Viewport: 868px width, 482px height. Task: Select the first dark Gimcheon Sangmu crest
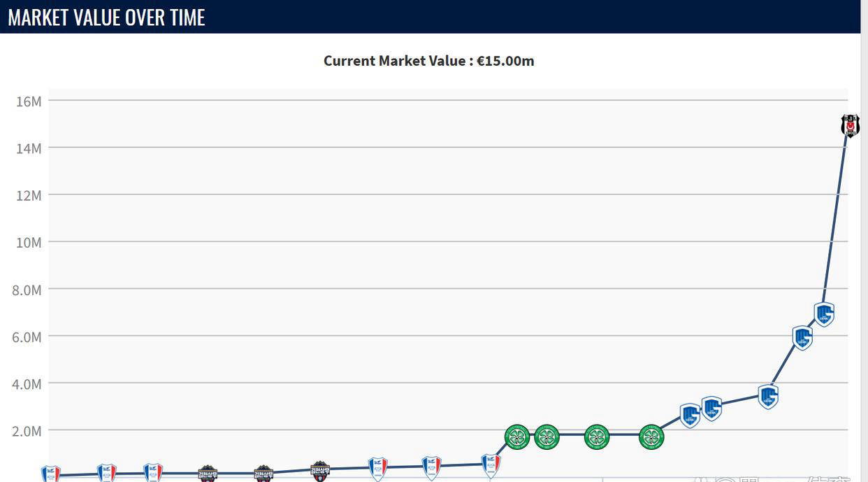point(207,474)
